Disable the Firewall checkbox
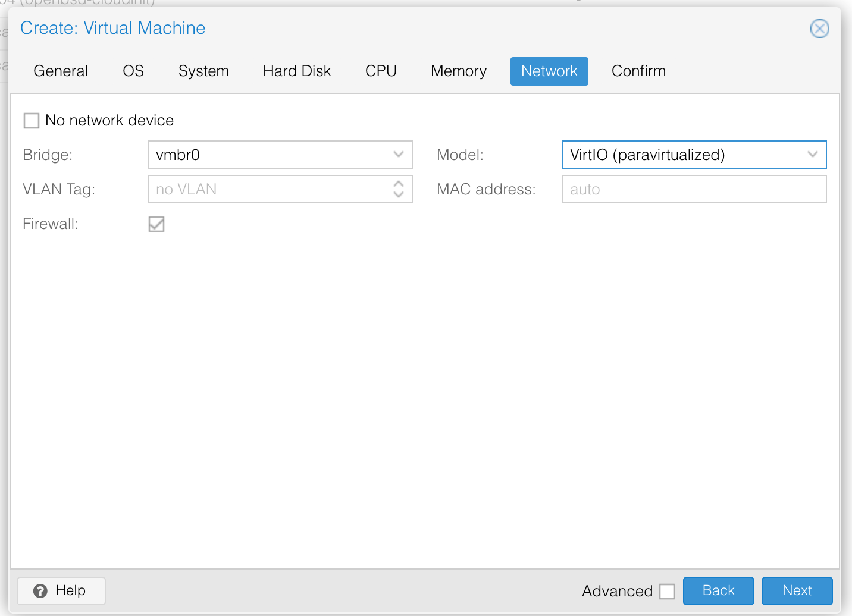This screenshot has width=852, height=616. (156, 224)
